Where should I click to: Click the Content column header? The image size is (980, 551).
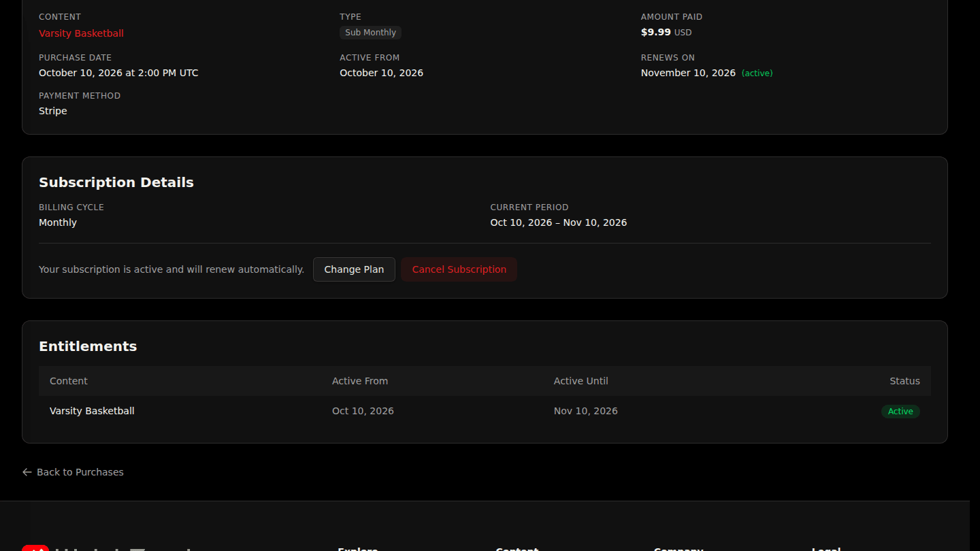pos(69,381)
